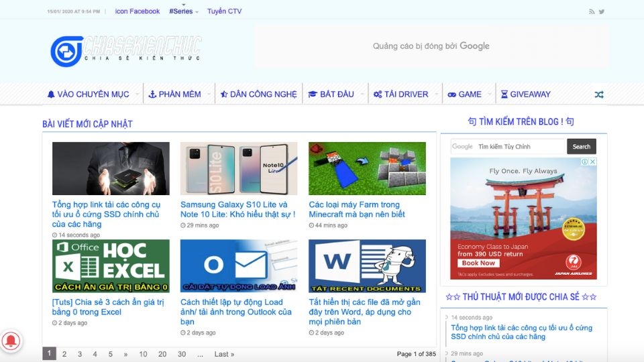Go to pagination page 3
This screenshot has width=644, height=362.
80,354
